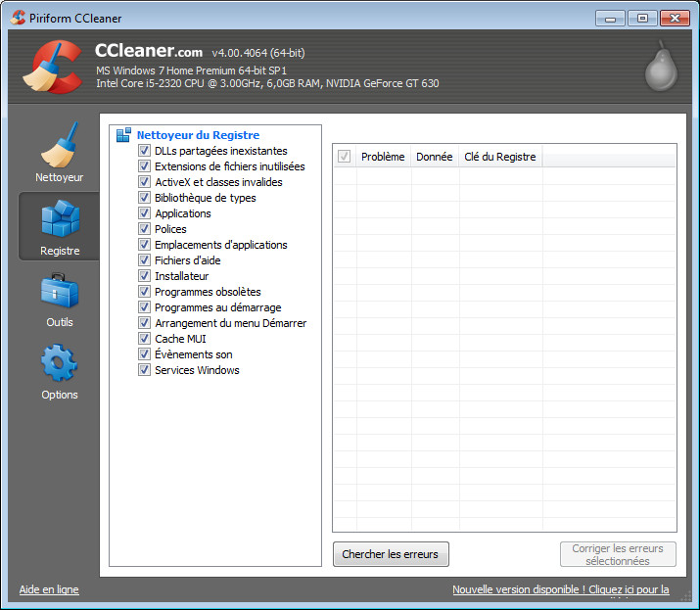Uncheck Programmes au démarrage

click(x=144, y=307)
